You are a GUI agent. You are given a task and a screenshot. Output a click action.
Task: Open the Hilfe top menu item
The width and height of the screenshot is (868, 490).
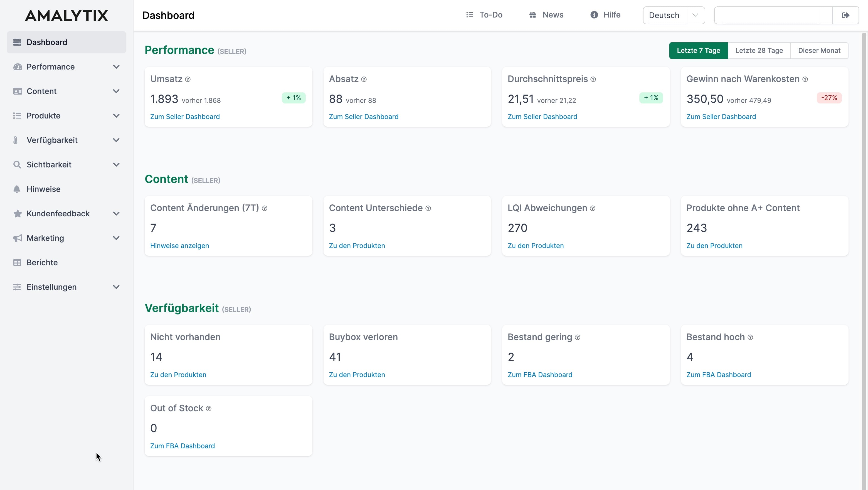[605, 15]
